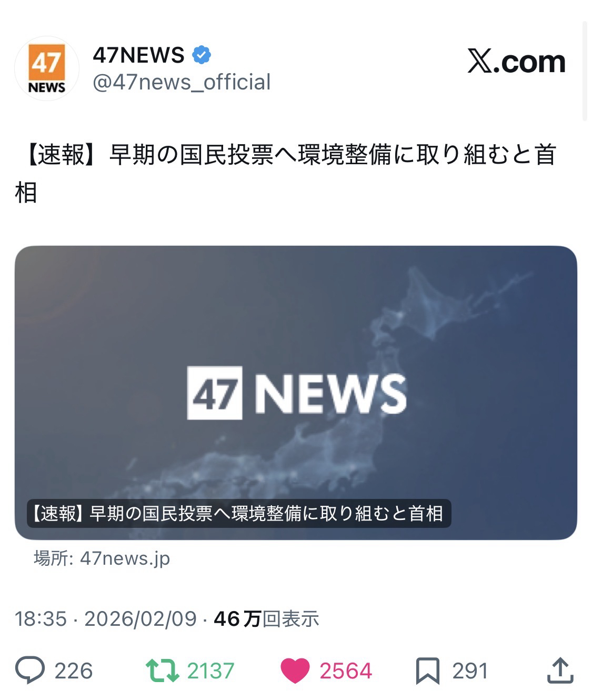Open the 47NEWS link preview card

point(296,393)
